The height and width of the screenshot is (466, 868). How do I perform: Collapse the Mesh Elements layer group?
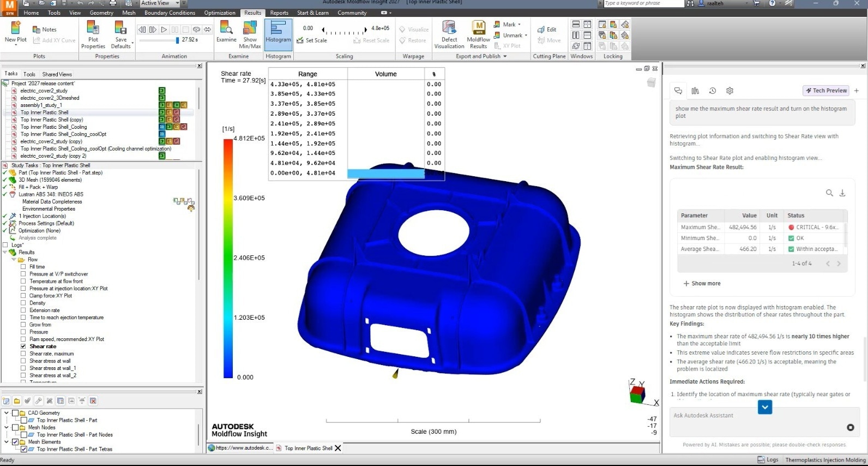pos(7,442)
